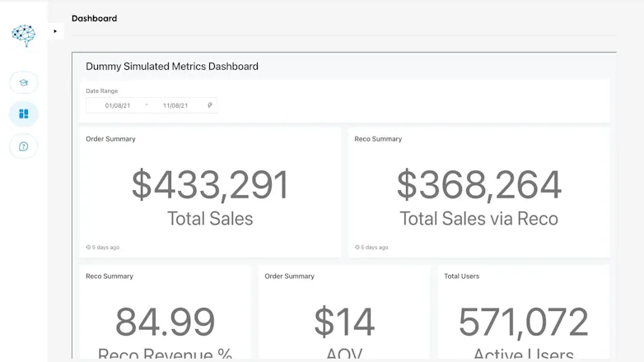The width and height of the screenshot is (644, 362).
Task: Select the $368,264 Total Sales via Reco figure
Action: (x=479, y=185)
